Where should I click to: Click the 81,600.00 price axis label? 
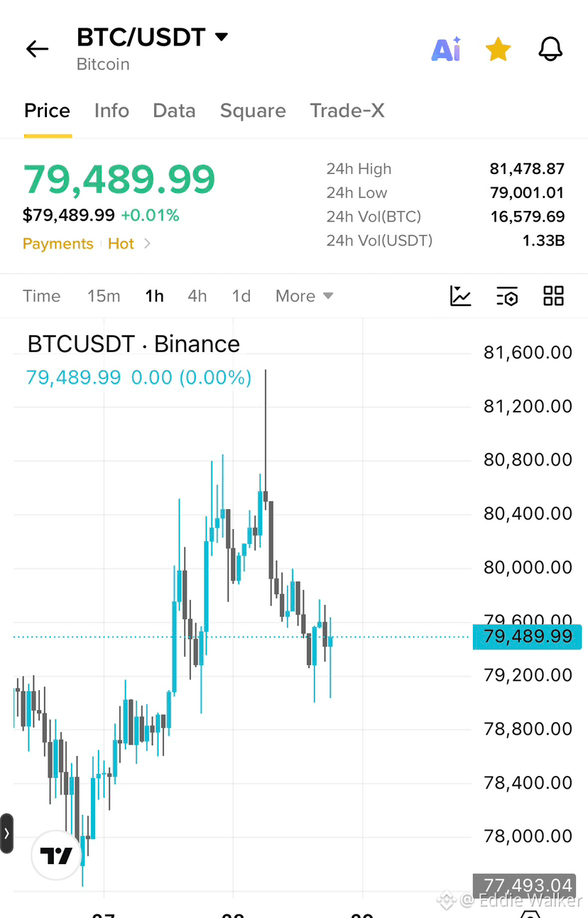coord(528,353)
